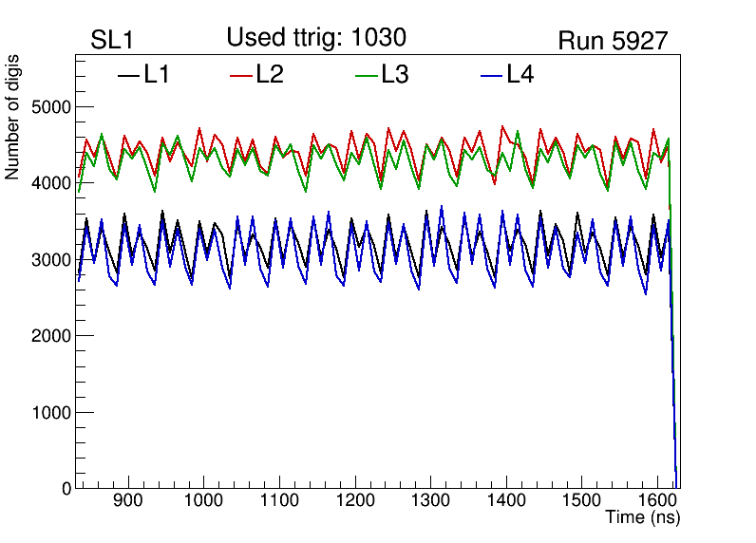Click the red L2 legend line sample
756x543 pixels.
click(242, 76)
